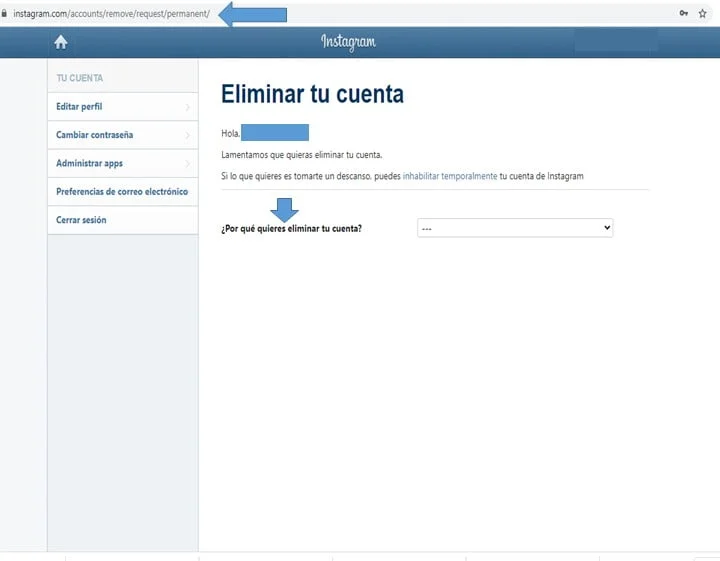Go to Instagram home via house icon
The image size is (720, 561).
pyautogui.click(x=61, y=42)
